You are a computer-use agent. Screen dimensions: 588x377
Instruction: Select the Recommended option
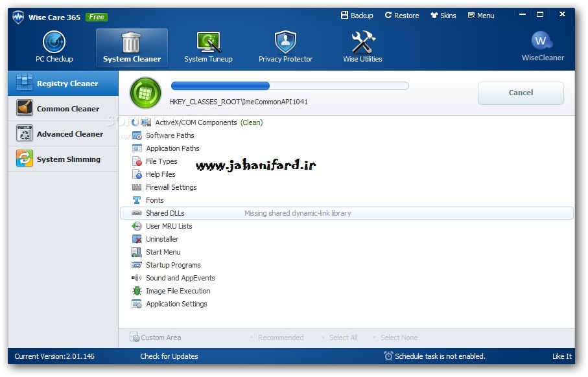coord(280,337)
